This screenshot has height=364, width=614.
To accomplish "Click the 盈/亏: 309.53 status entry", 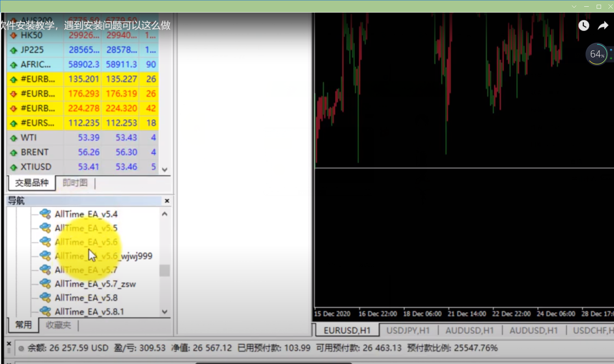I will [140, 348].
